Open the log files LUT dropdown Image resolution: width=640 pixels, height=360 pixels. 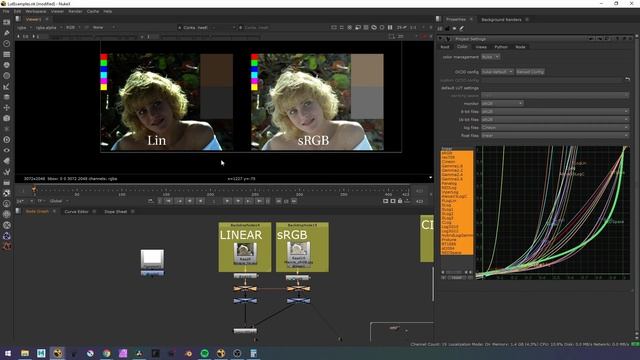(x=555, y=127)
